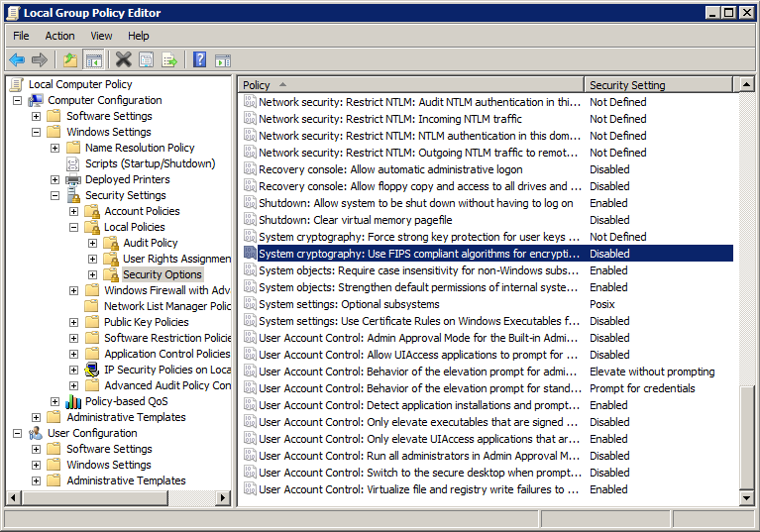Collapse the Security Settings node
This screenshot has width=760, height=532.
tap(54, 196)
